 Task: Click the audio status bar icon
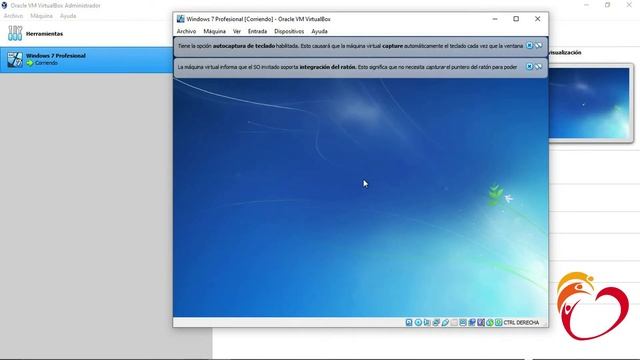[x=427, y=322]
